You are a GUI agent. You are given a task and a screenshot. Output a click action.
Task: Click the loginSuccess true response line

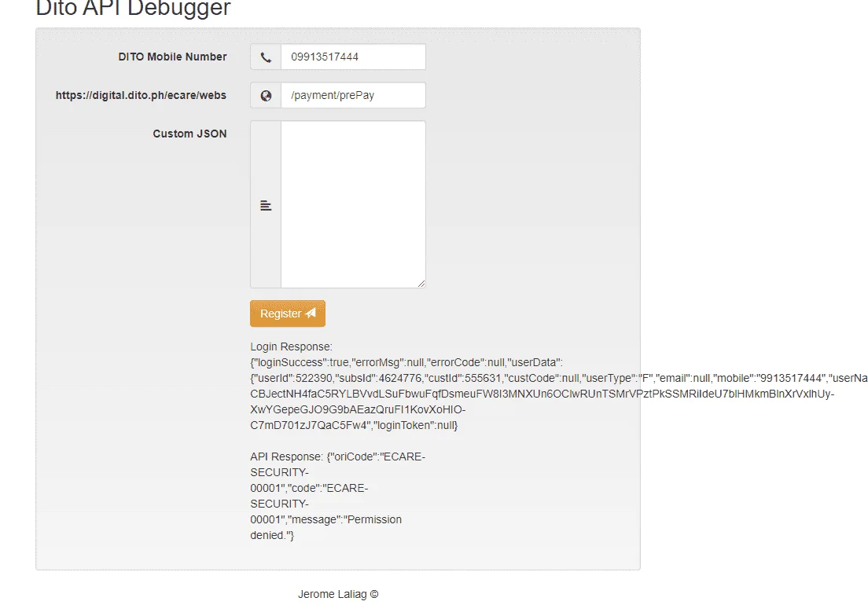coord(406,362)
